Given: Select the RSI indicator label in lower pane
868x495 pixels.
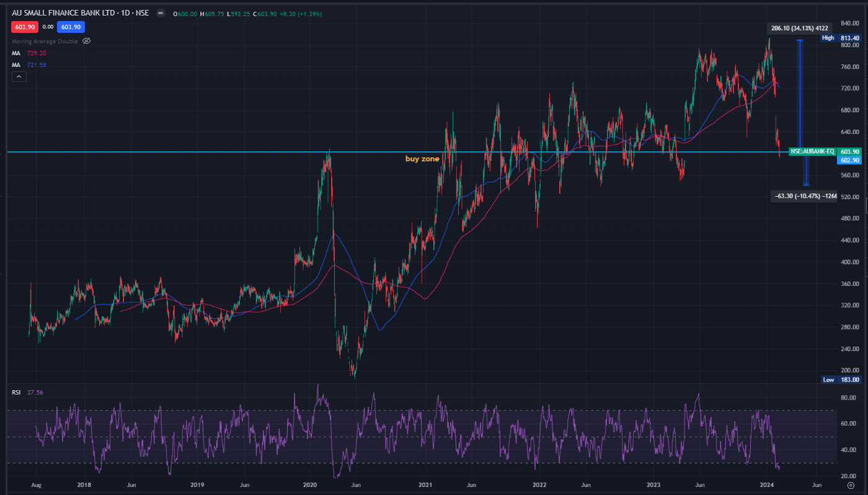Looking at the screenshot, I should (x=17, y=392).
